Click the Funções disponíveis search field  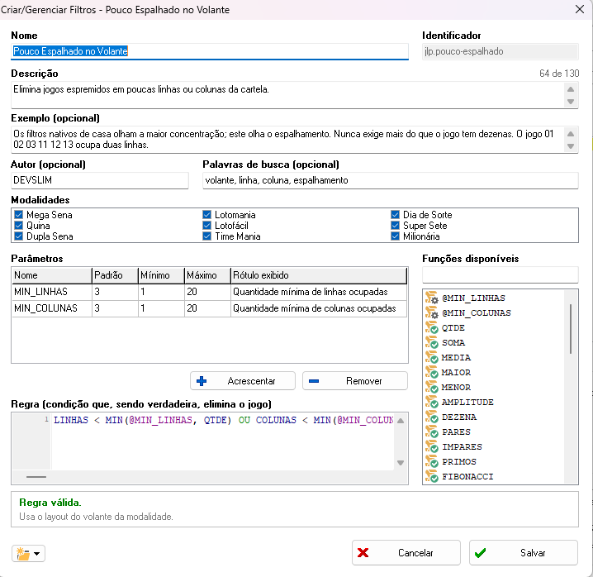coord(500,275)
